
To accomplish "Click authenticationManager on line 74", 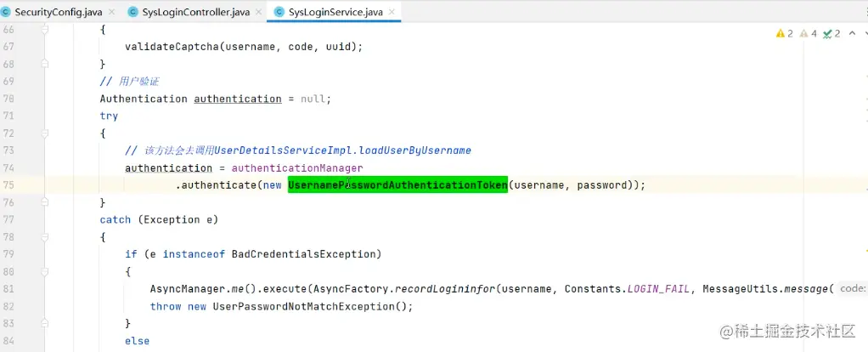I will tap(297, 168).
